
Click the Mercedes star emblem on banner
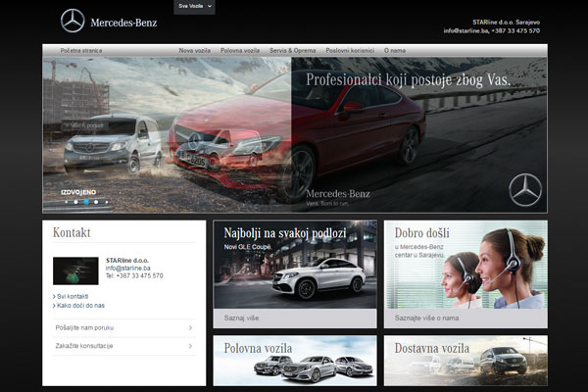pos(525,190)
